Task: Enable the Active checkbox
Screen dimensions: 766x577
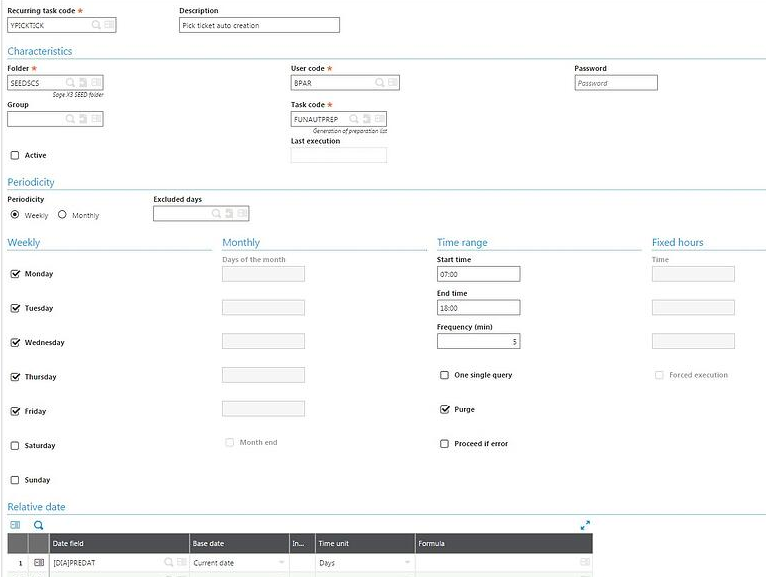Action: coord(14,155)
